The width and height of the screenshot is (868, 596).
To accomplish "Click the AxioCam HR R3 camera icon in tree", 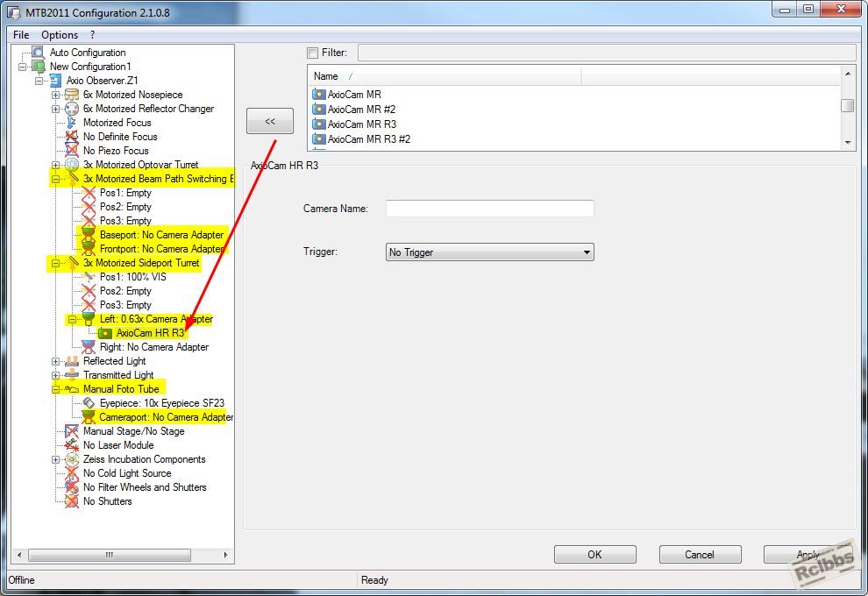I will tap(104, 333).
